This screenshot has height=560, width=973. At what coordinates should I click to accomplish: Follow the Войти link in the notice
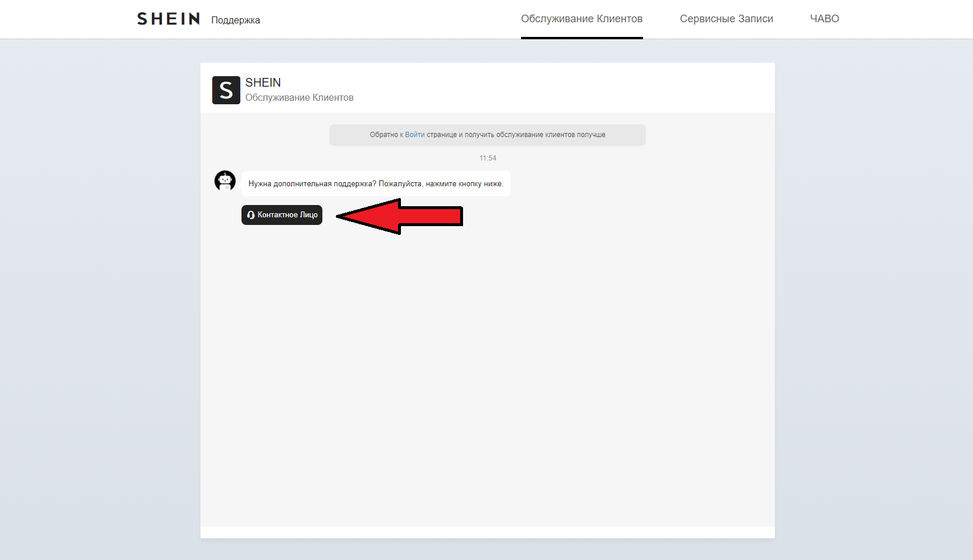(414, 135)
